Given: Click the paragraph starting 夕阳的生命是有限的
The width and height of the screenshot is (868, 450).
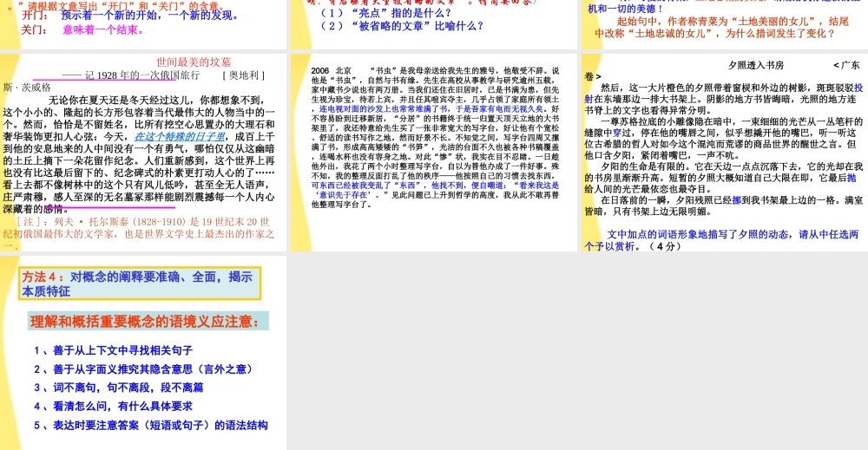Looking at the screenshot, I should [x=724, y=178].
